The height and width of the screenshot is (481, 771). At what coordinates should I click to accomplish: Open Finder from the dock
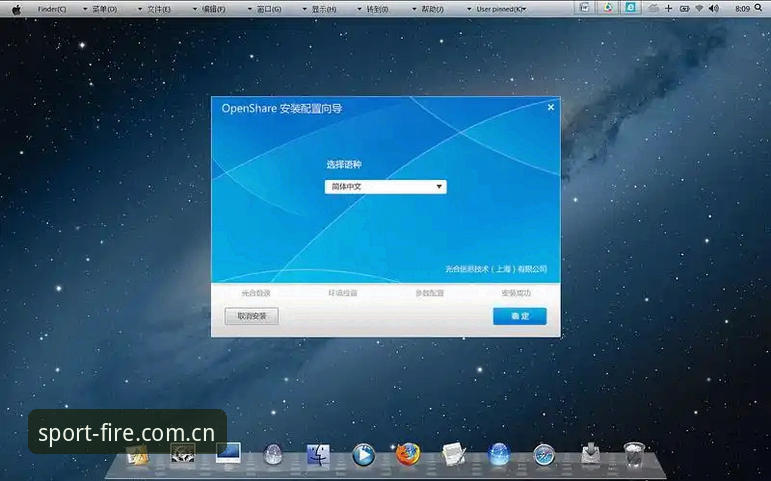318,454
